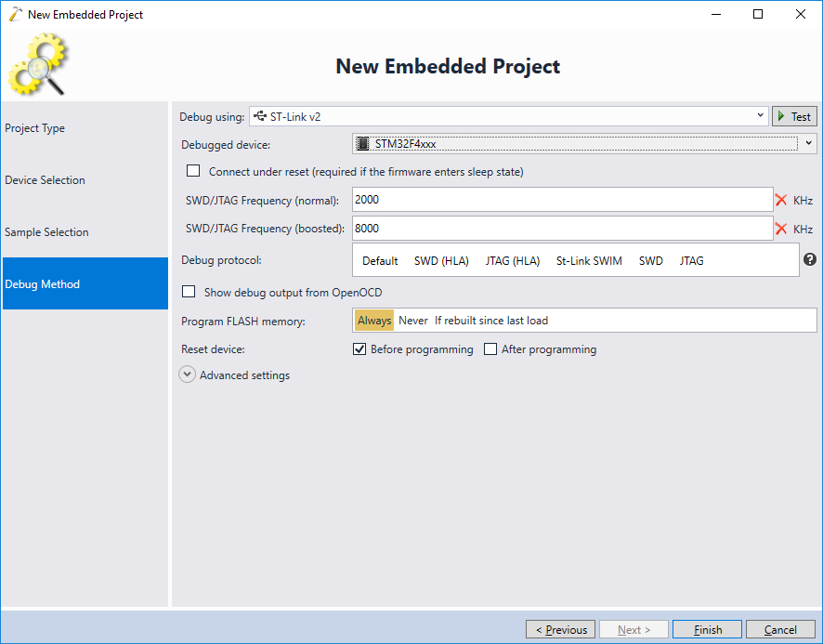Go to Device Selection step

point(85,180)
